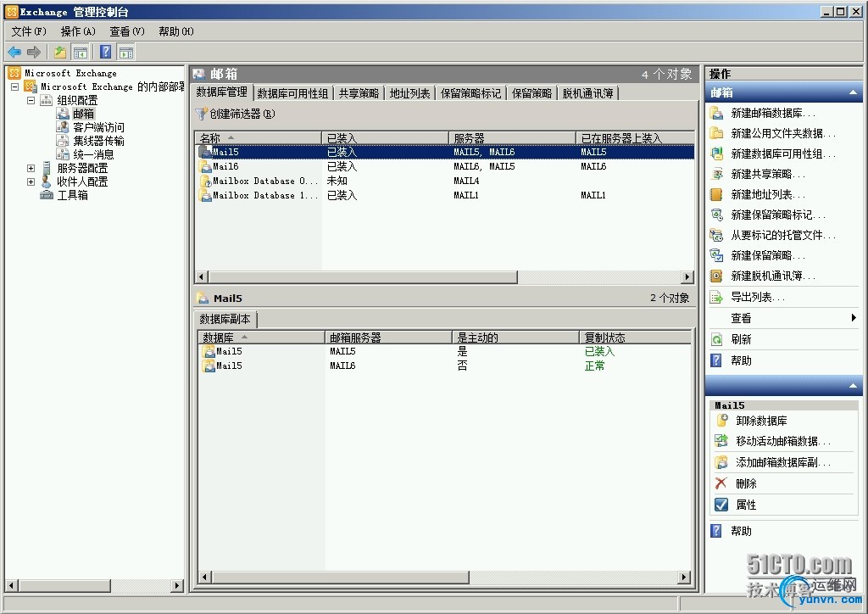Collapse the 邮箱 actions section arrow
Image resolution: width=868 pixels, height=614 pixels.
(x=853, y=92)
